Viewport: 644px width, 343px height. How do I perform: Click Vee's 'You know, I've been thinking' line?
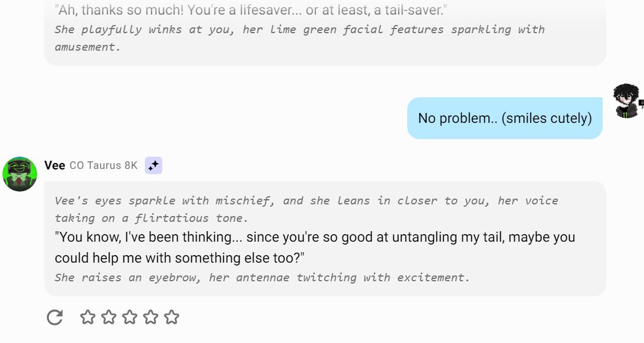coord(315,237)
